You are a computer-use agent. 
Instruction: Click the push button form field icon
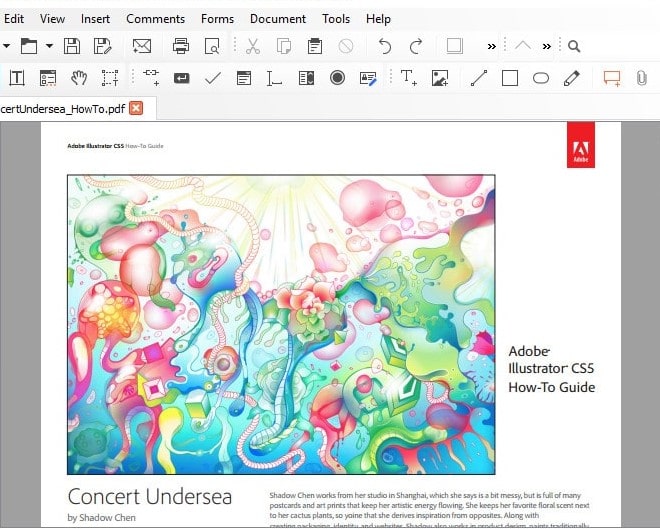pos(181,78)
